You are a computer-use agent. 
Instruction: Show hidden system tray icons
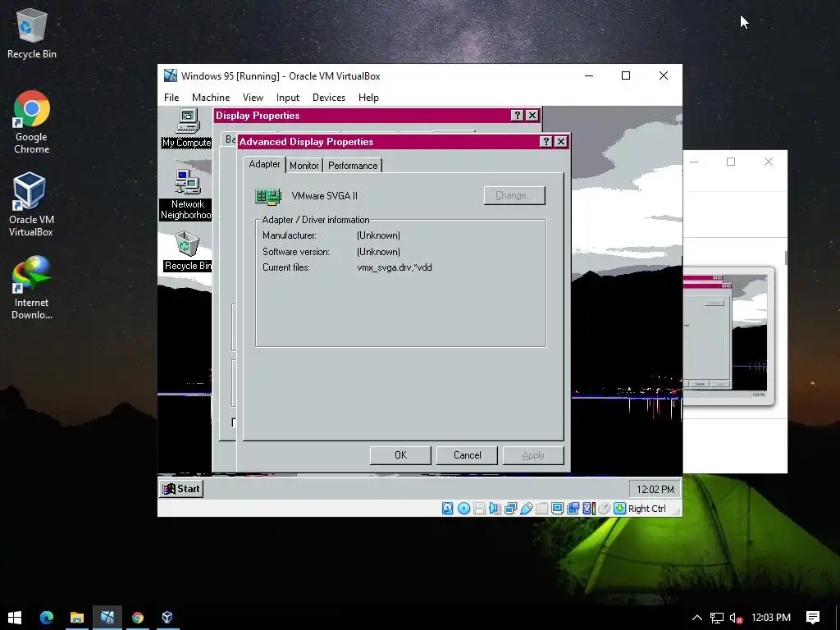[697, 618]
